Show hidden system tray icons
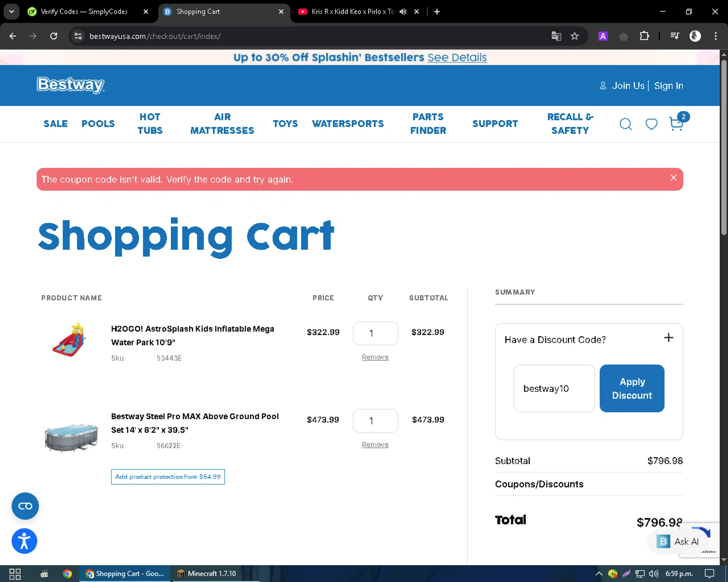 coord(599,574)
